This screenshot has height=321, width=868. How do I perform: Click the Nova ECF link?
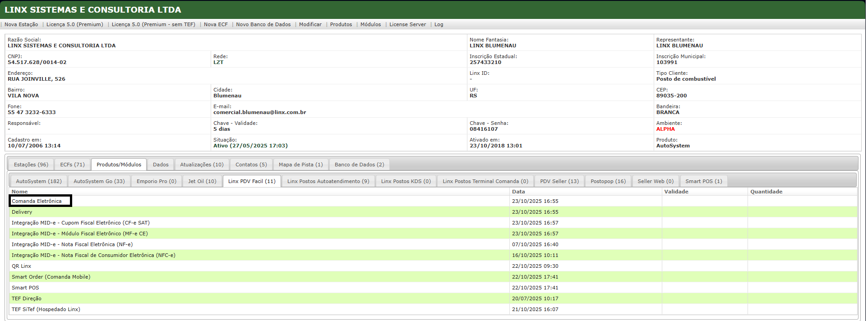216,24
